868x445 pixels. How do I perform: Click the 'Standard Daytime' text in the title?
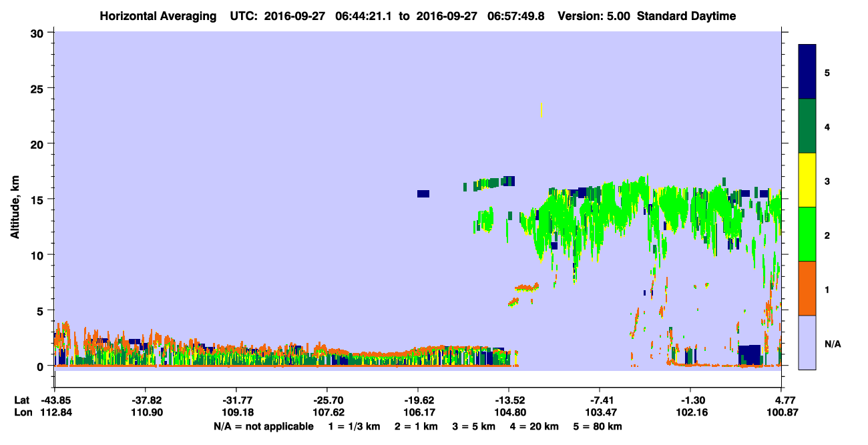686,17
